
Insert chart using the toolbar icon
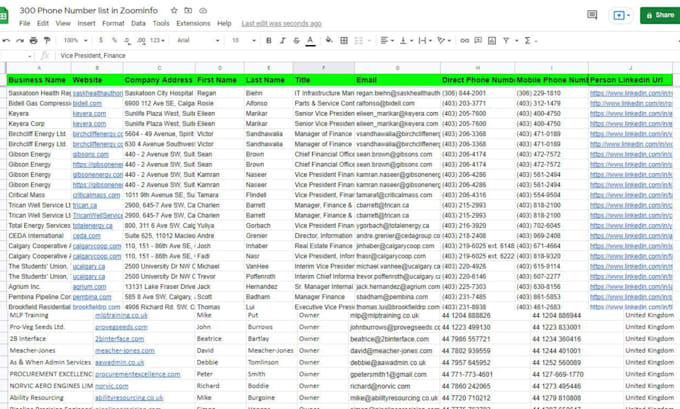[492, 40]
